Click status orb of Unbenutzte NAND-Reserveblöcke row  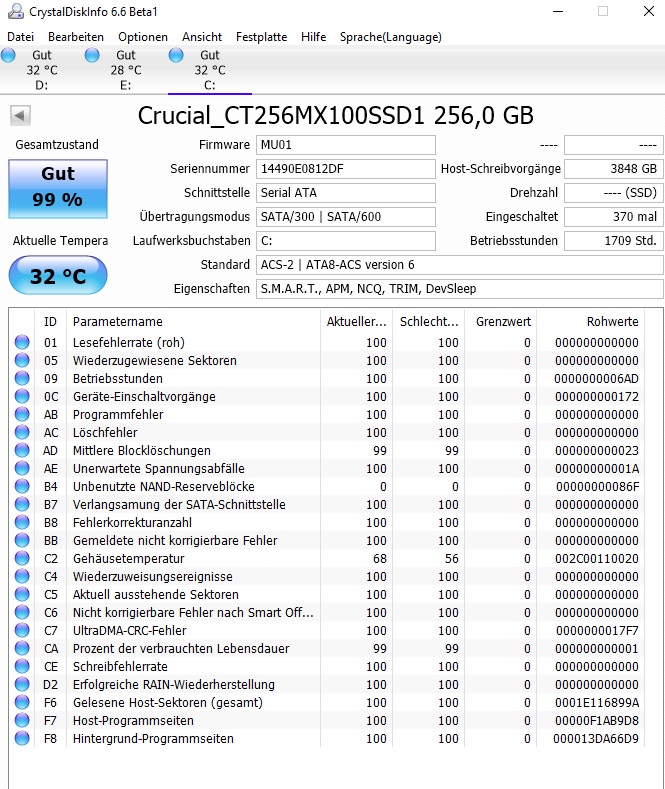click(x=22, y=486)
